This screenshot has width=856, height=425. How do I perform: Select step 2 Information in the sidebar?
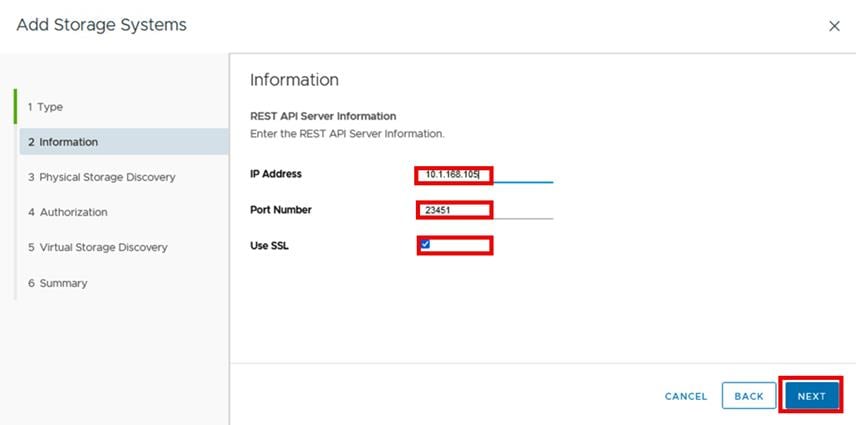[63, 142]
